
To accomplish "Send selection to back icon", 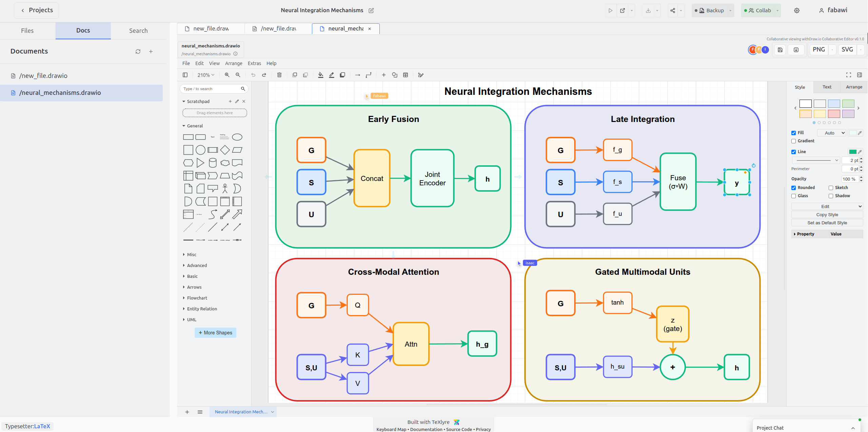I will [305, 75].
